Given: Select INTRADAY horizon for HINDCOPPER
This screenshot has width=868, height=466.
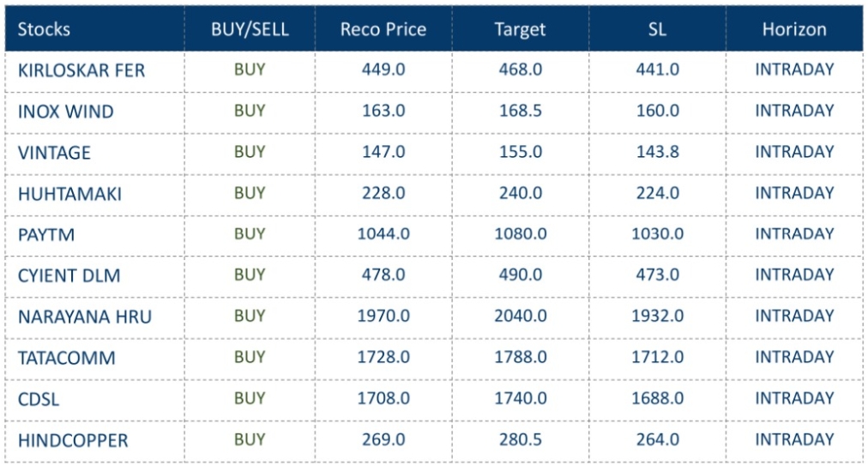Looking at the screenshot, I should 794,439.
